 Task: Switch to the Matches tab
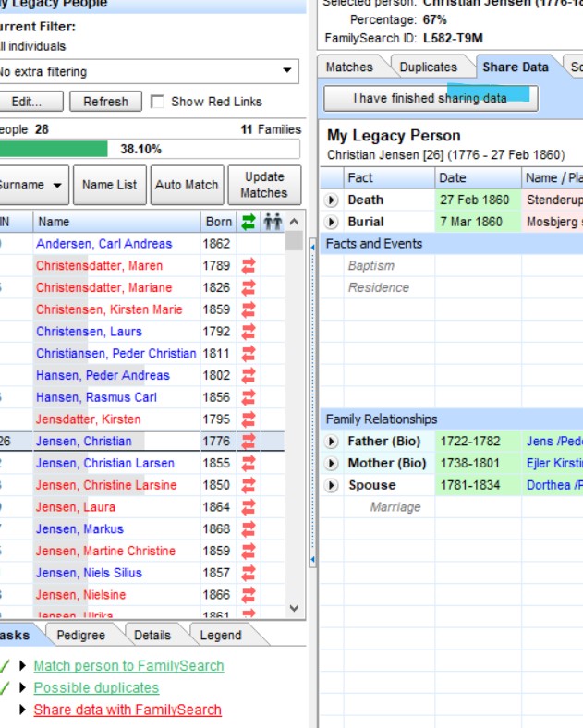[x=349, y=67]
